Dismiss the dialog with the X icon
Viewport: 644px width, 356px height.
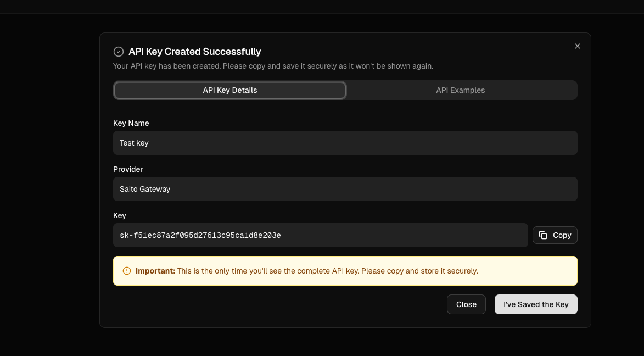coord(577,46)
